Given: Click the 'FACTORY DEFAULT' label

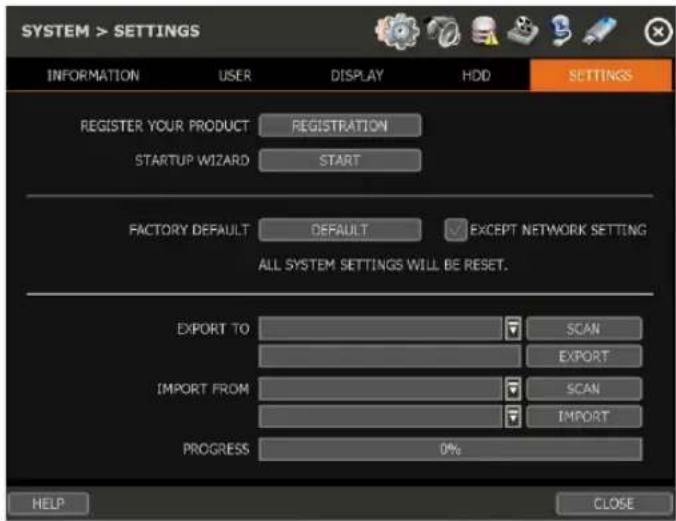Looking at the screenshot, I should [189, 230].
